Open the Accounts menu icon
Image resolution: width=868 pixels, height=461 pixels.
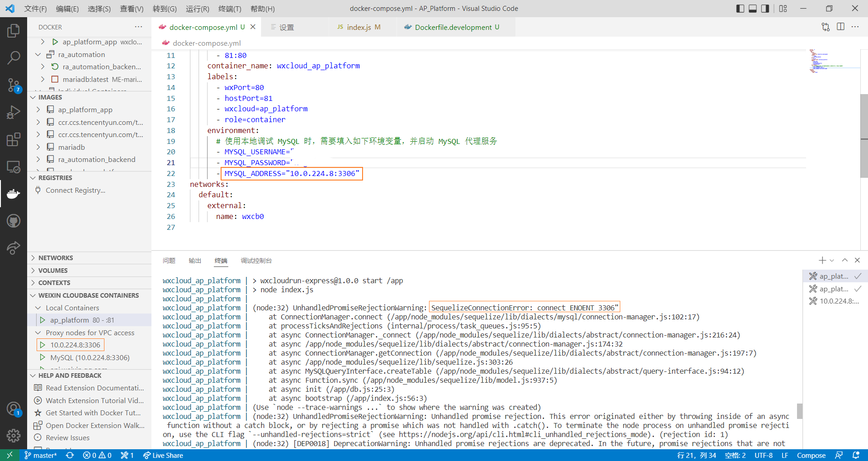pos(14,409)
